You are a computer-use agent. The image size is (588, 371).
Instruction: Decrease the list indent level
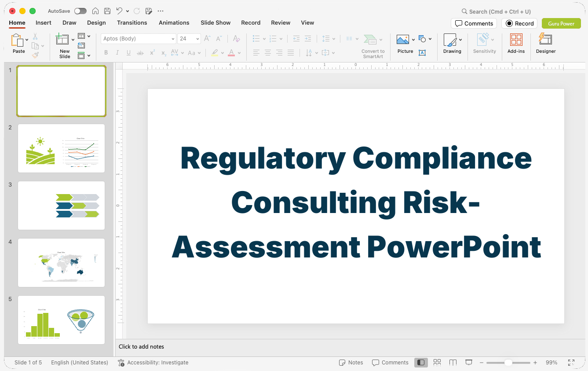coord(296,39)
